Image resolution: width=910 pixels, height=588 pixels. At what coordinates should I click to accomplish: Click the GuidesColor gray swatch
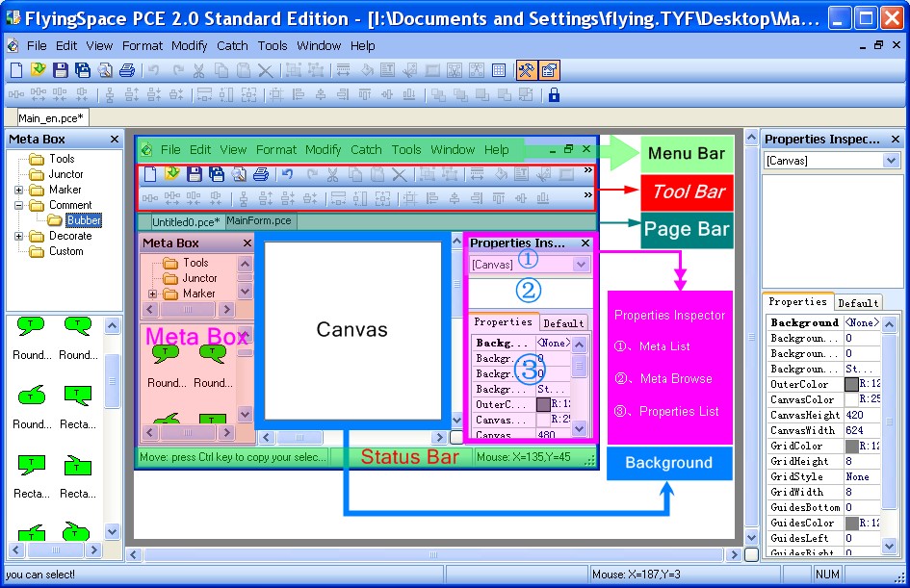[x=851, y=524]
